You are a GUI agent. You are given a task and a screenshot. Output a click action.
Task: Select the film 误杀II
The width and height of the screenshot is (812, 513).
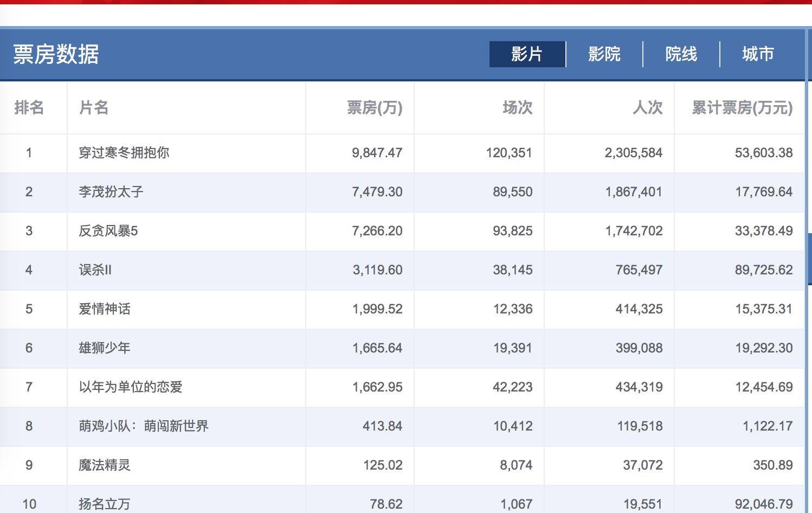click(95, 270)
